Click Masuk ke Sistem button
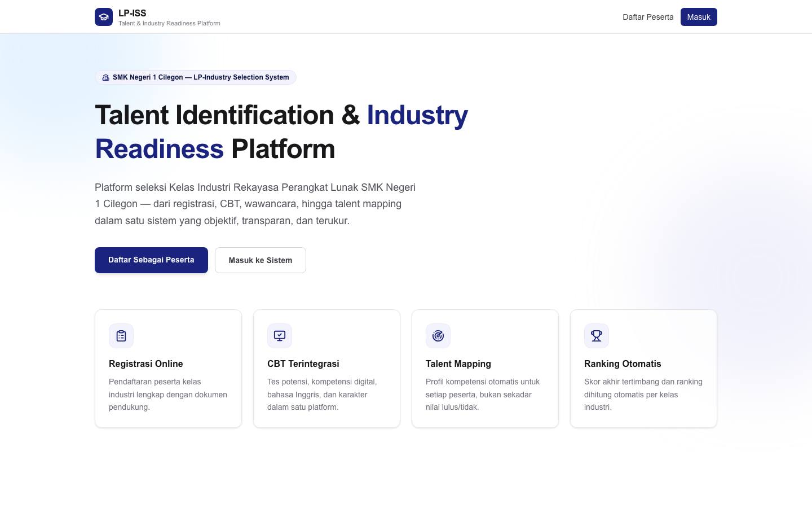 pyautogui.click(x=261, y=260)
